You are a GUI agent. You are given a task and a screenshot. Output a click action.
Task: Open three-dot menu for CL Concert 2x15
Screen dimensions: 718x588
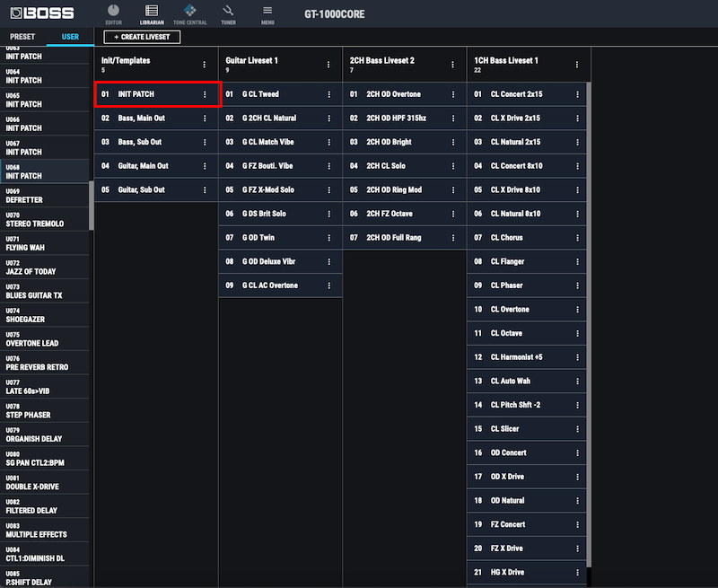577,94
